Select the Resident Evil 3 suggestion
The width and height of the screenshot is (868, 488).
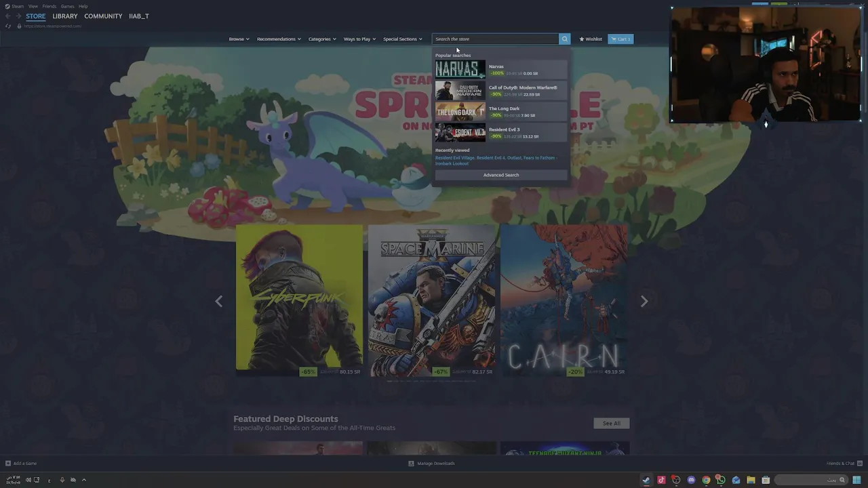click(501, 132)
